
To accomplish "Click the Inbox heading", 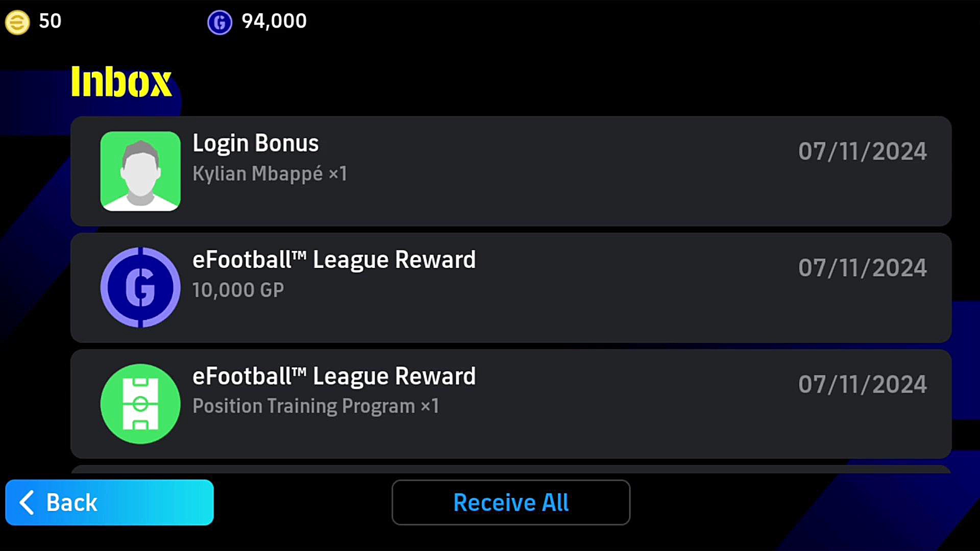I will tap(121, 82).
